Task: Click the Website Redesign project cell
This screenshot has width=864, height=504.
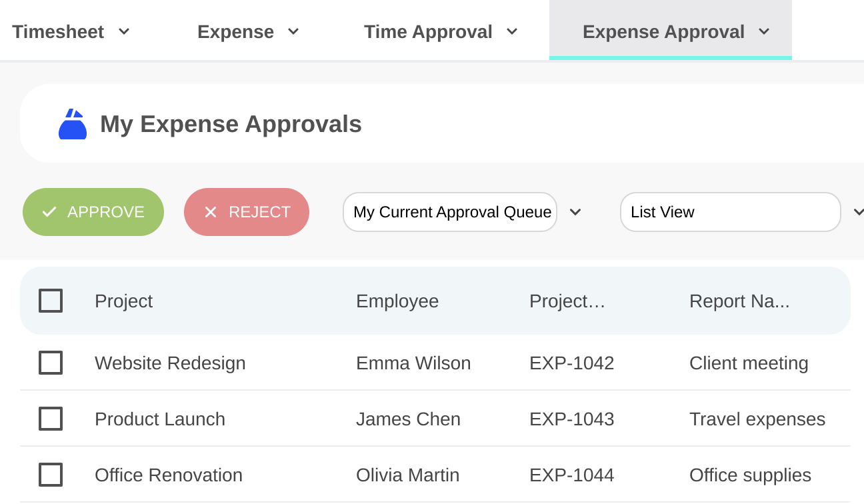Action: pyautogui.click(x=170, y=363)
